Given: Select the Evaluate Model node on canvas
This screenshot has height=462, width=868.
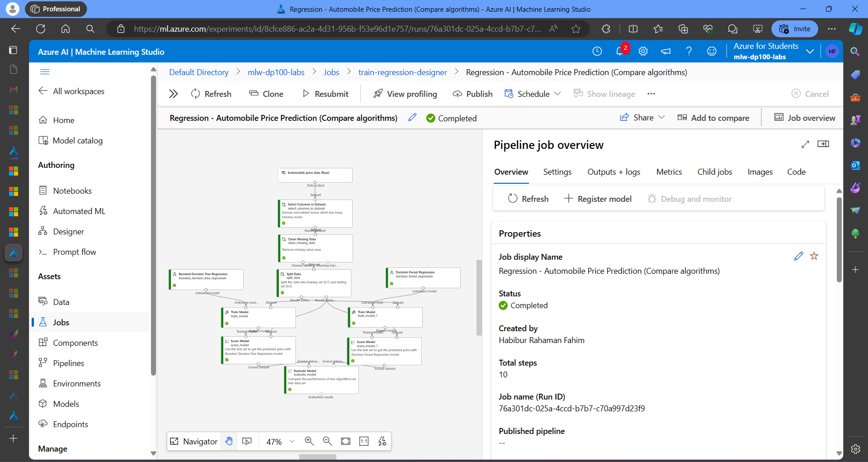Looking at the screenshot, I should [321, 380].
